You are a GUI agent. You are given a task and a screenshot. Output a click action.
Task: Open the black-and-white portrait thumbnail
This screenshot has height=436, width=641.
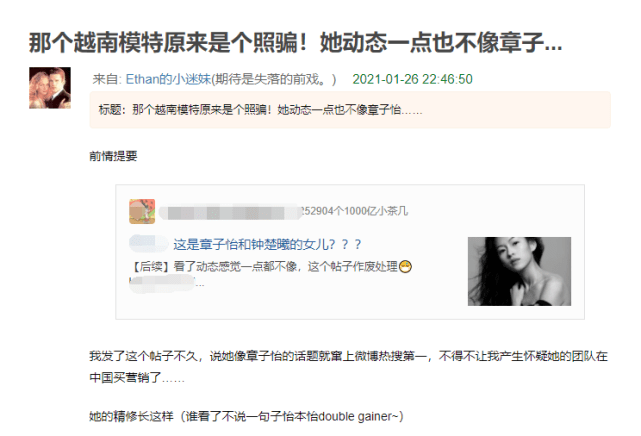519,271
